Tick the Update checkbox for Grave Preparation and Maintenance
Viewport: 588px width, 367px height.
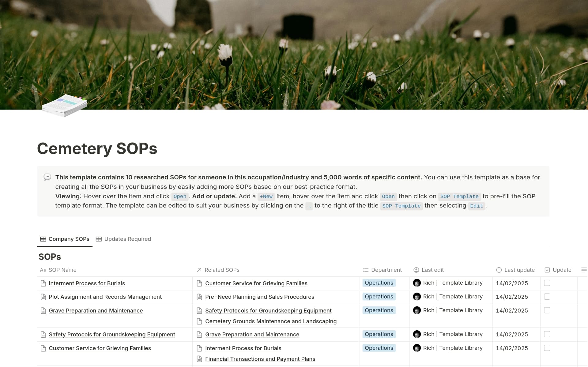coord(547,310)
